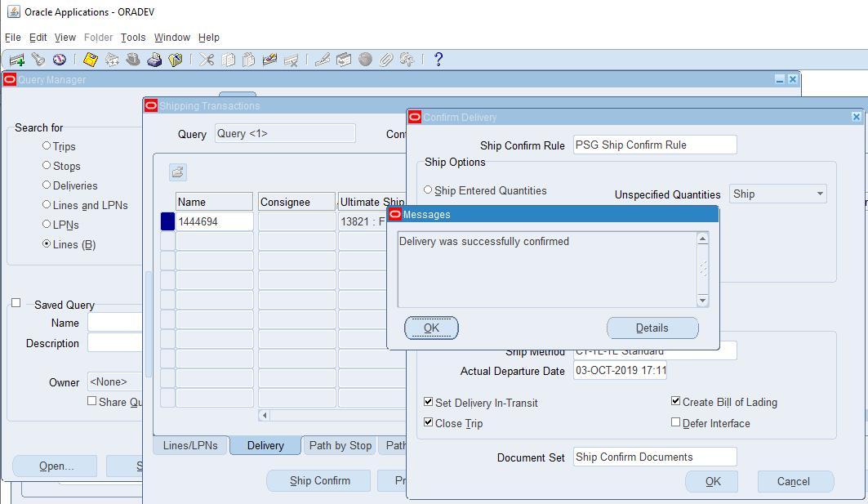Viewport: 868px width, 504px height.
Task: Open Window Help via the question mark icon
Action: point(438,58)
